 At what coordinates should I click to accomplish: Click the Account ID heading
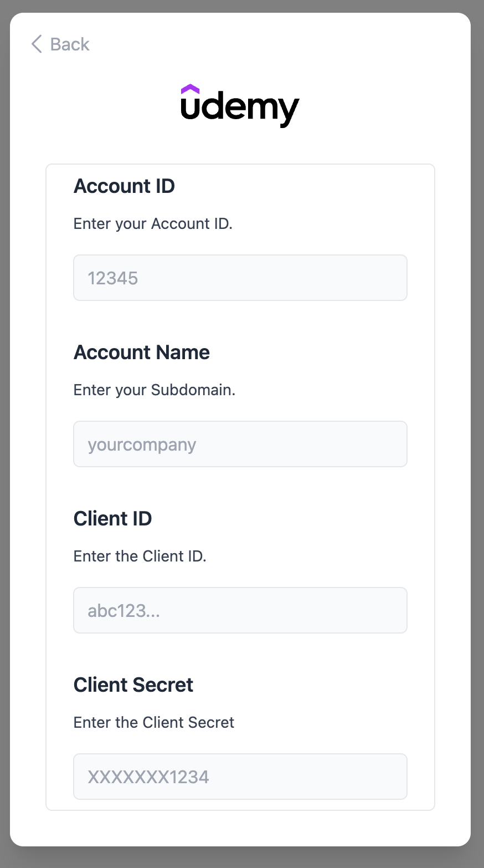point(124,186)
